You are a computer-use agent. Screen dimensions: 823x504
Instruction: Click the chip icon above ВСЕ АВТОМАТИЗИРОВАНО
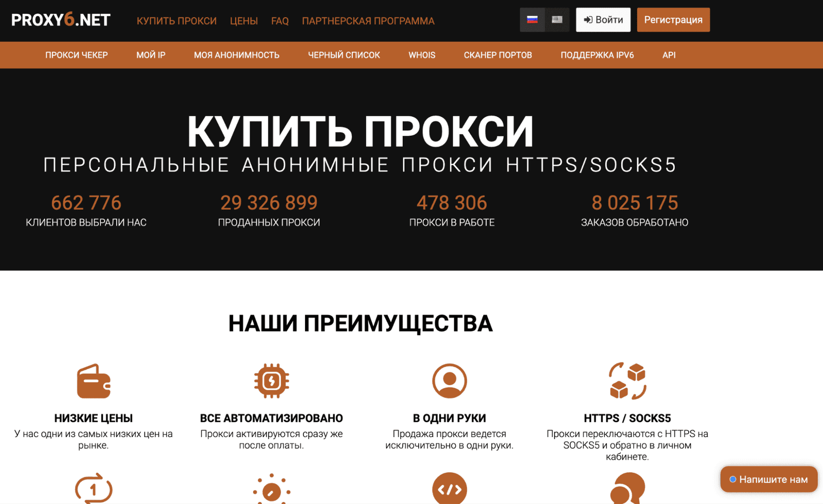point(272,381)
